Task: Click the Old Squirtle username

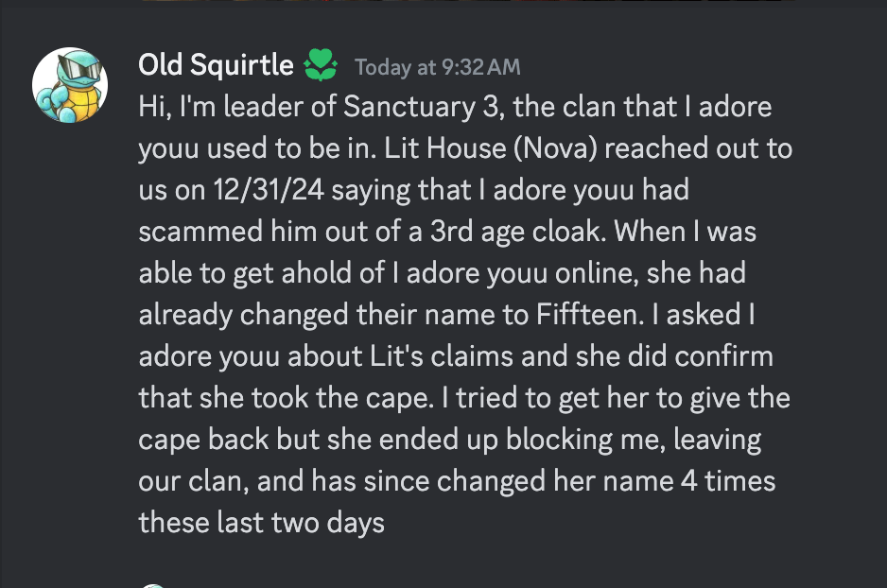Action: pos(217,64)
